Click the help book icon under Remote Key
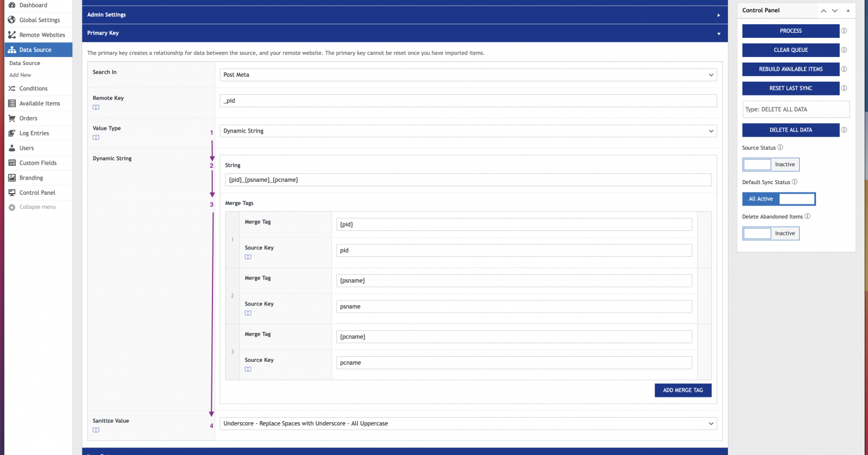This screenshot has height=455, width=868. (x=96, y=107)
